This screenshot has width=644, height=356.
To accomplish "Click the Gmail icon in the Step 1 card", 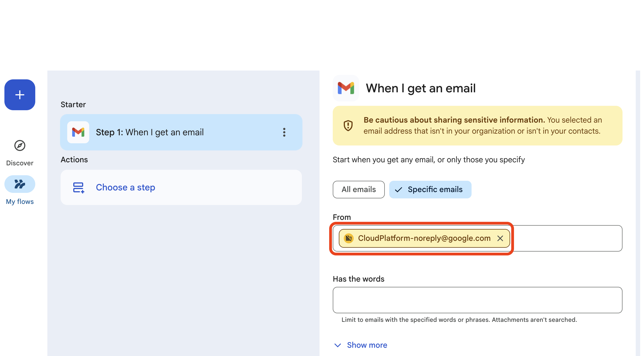I will [79, 132].
